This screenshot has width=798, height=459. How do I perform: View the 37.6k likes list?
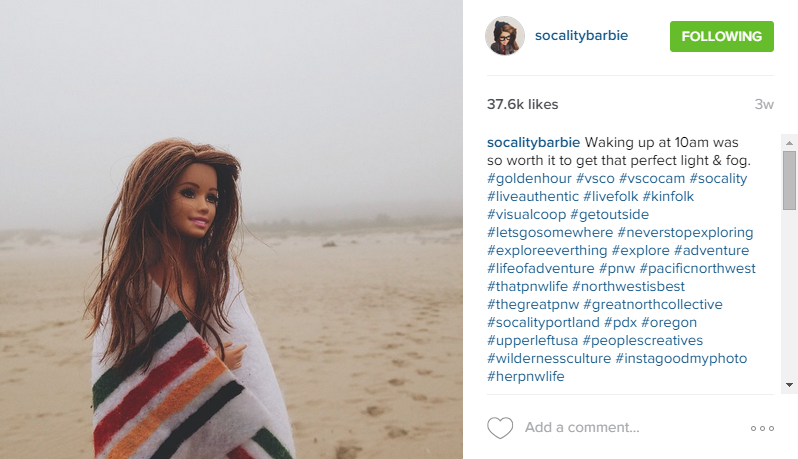coord(523,104)
